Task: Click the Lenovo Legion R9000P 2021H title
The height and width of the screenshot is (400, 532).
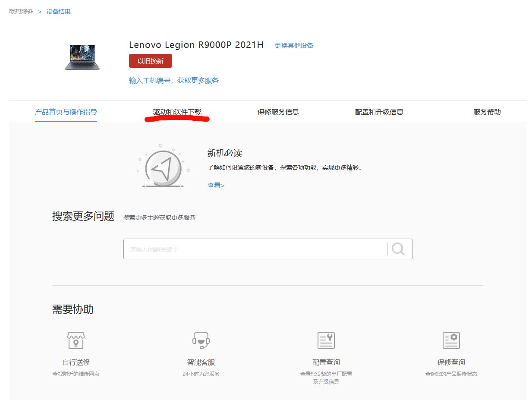Action: (196, 45)
